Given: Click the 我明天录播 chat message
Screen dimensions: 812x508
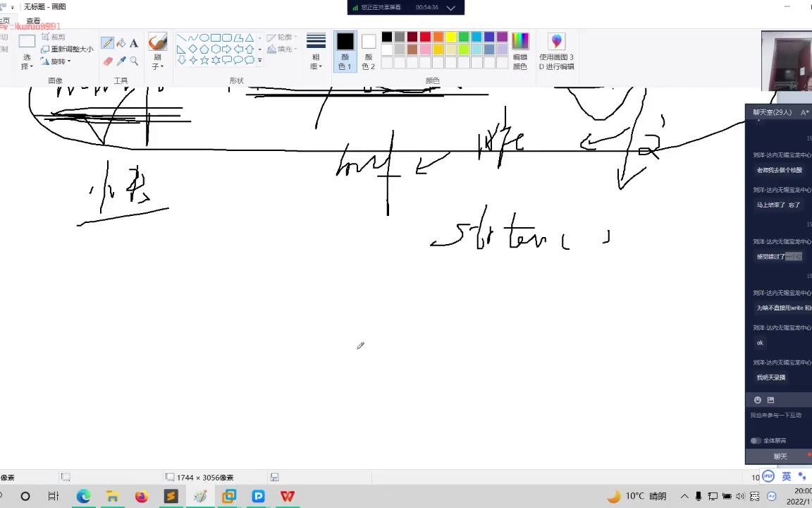Looking at the screenshot, I should (771, 377).
